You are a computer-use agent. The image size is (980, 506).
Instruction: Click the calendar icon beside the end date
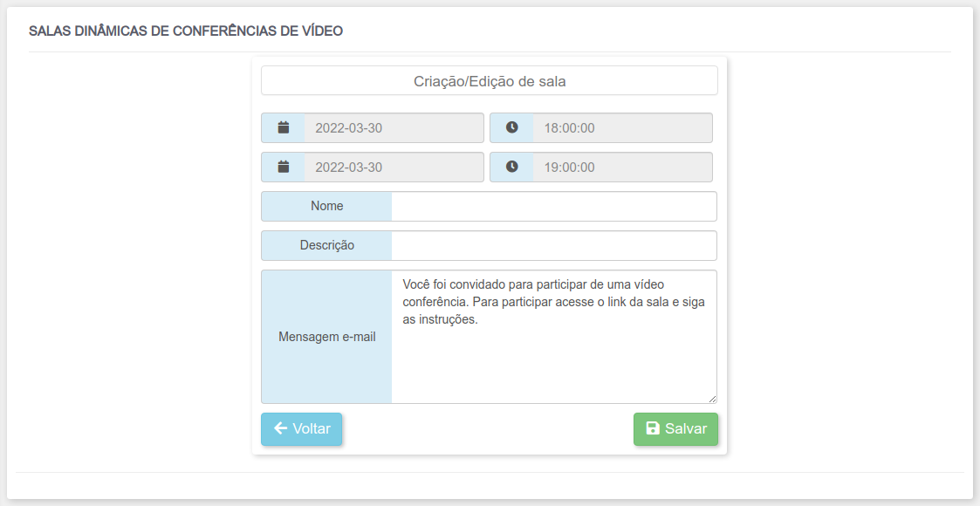(x=283, y=167)
